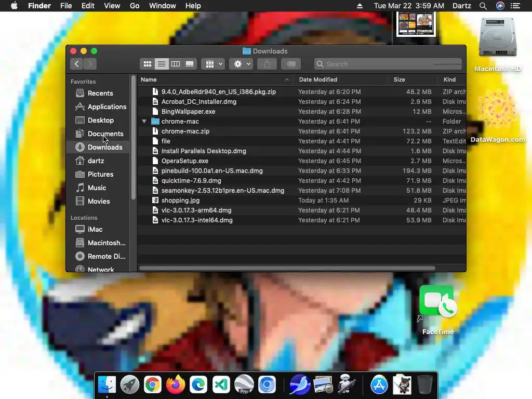Select Macintosh HD under Locations in sidebar

tap(98, 243)
